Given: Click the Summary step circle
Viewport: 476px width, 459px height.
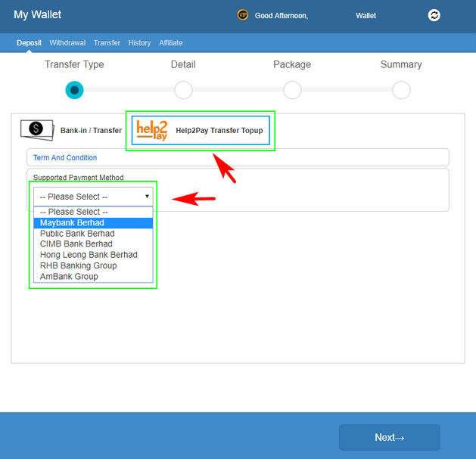Looking at the screenshot, I should pos(401,91).
